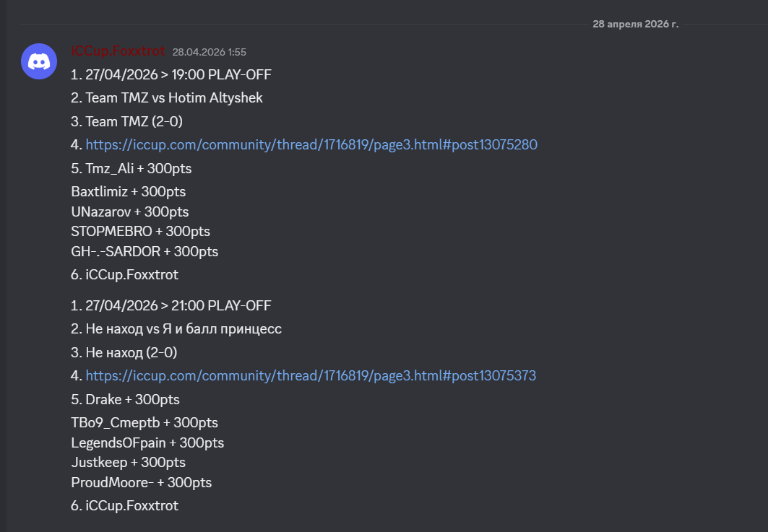Click the Не наход (2-0) result line
Image resolution: width=768 pixels, height=532 pixels.
pyautogui.click(x=124, y=353)
